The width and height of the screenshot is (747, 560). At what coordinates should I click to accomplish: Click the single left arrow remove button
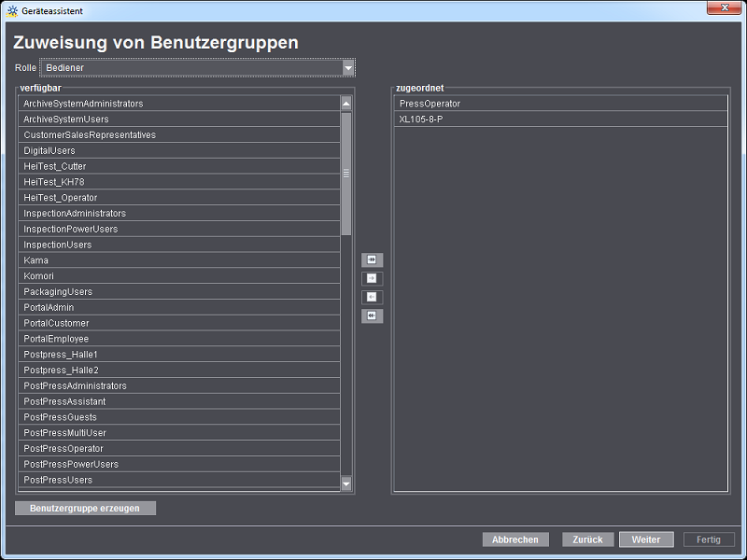(x=373, y=298)
